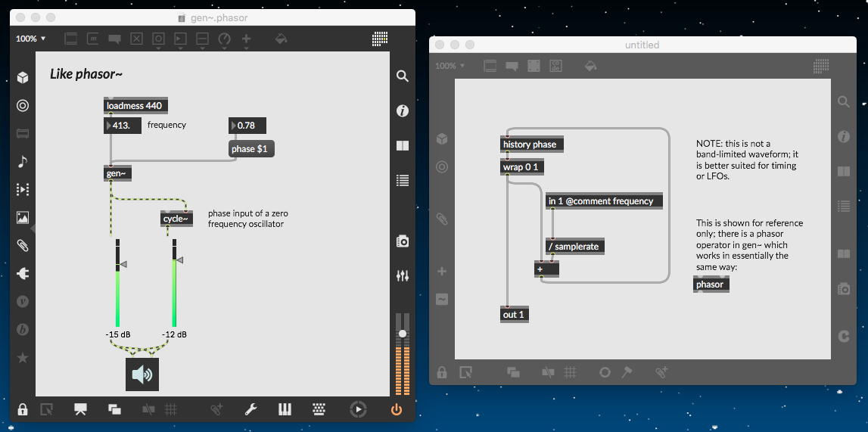This screenshot has width=868, height=432.
Task: Open patcher windows icon in gen~.phasor bottom bar
Action: point(114,409)
